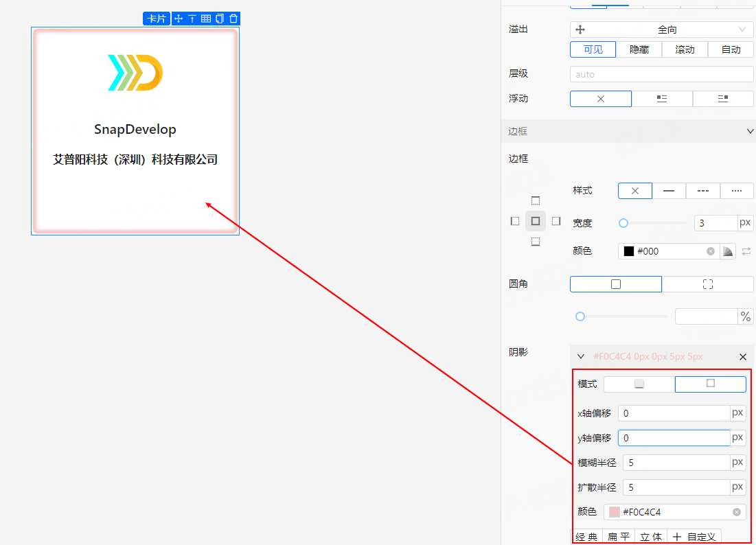This screenshot has height=545, width=756.
Task: Click the swap arrows icon beside border color
Action: click(x=746, y=251)
